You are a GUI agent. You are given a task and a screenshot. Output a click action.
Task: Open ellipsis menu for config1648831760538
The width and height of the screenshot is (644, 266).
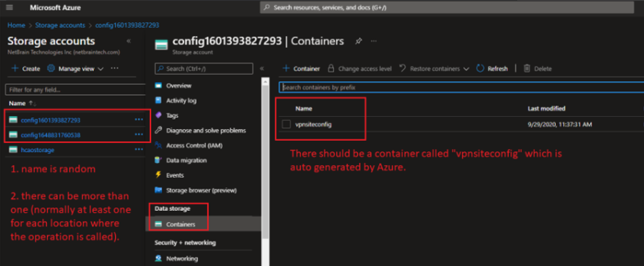point(139,135)
